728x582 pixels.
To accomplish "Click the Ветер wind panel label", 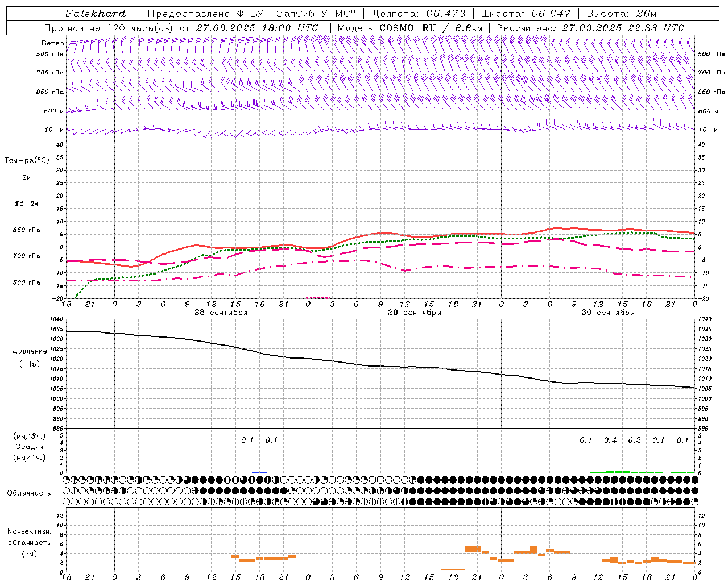I will click(x=53, y=43).
